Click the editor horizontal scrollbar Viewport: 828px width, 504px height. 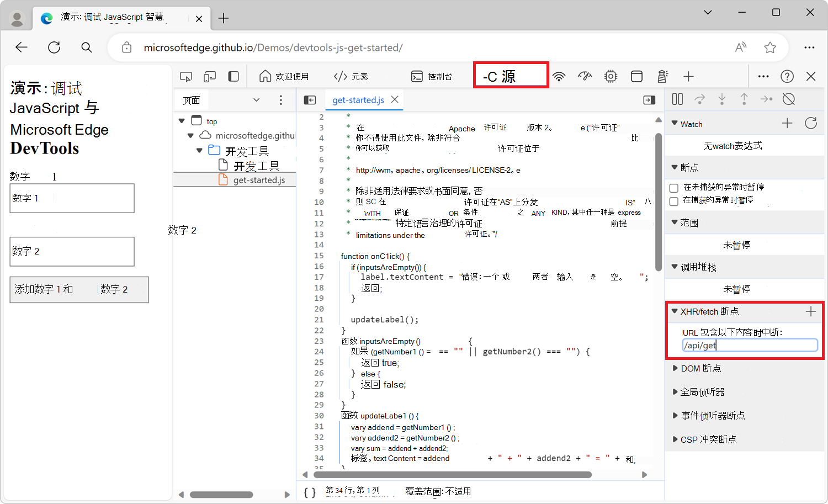point(453,475)
